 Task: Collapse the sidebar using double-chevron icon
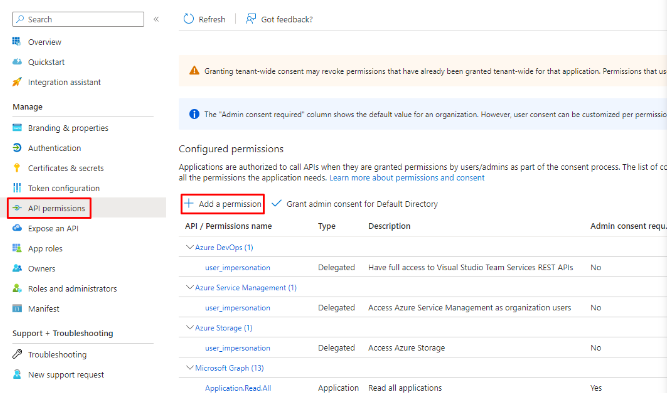[x=156, y=19]
